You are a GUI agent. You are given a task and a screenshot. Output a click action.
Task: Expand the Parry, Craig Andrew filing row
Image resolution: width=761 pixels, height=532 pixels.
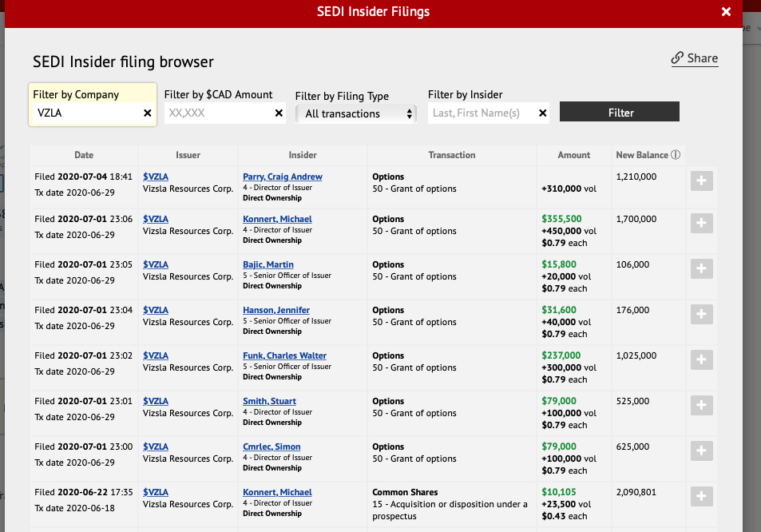(701, 181)
